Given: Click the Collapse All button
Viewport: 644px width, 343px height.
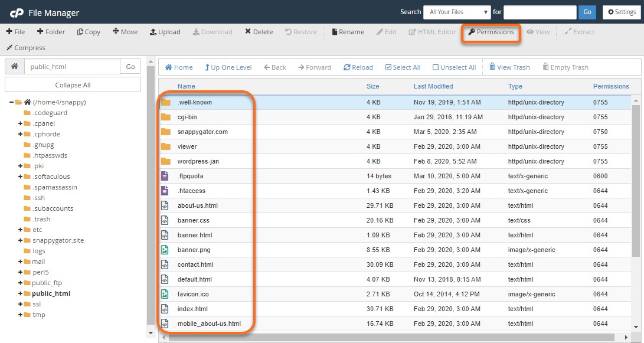Looking at the screenshot, I should [73, 85].
